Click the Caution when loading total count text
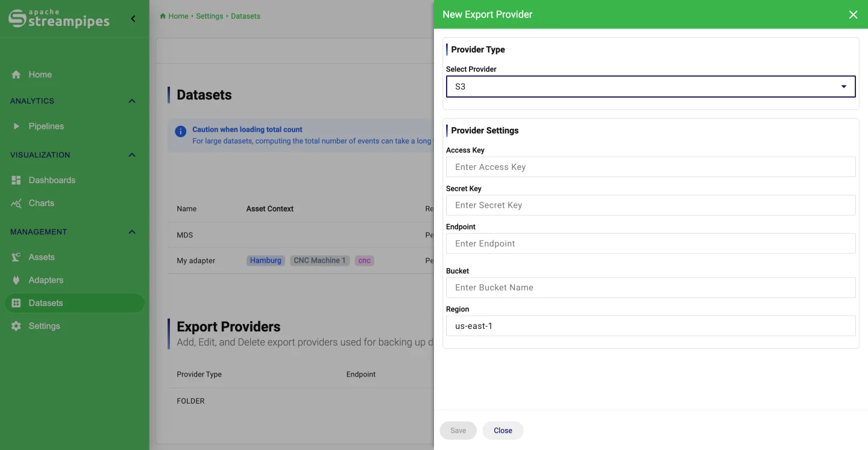Viewport: 868px width, 450px height. pos(247,130)
